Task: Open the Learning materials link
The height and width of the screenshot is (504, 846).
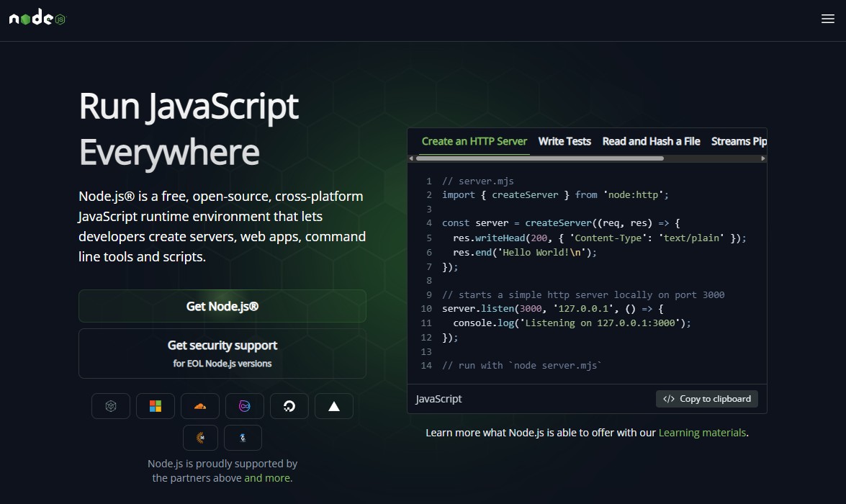Action: (702, 433)
